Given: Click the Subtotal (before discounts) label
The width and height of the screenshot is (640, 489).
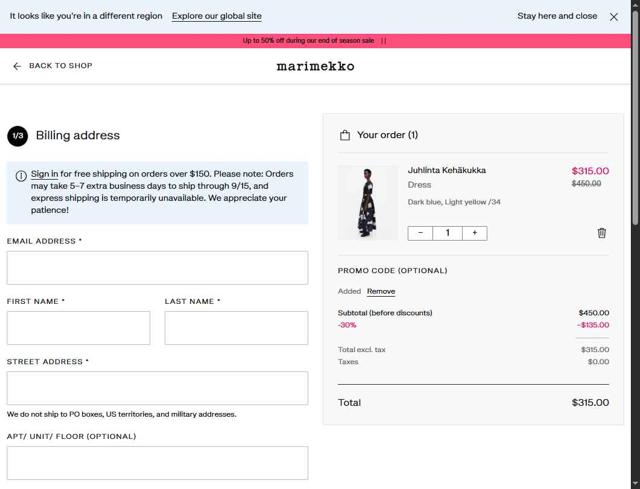Looking at the screenshot, I should (x=385, y=313).
